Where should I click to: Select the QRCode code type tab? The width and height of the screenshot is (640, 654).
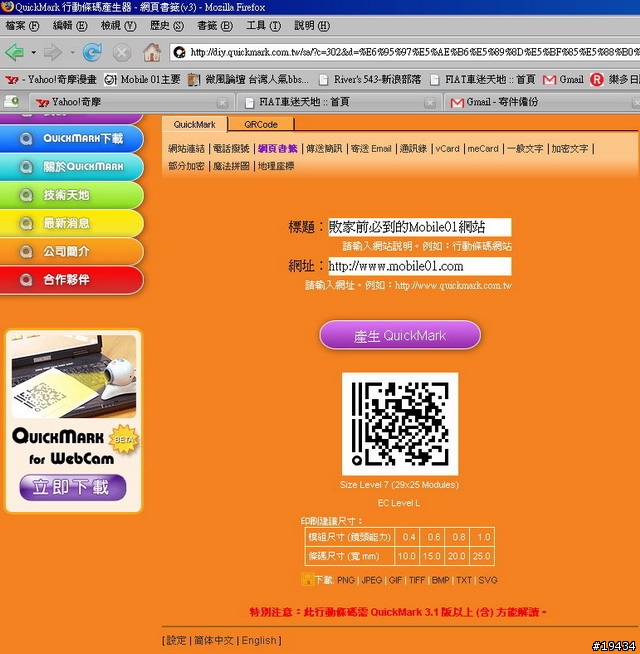click(x=261, y=124)
